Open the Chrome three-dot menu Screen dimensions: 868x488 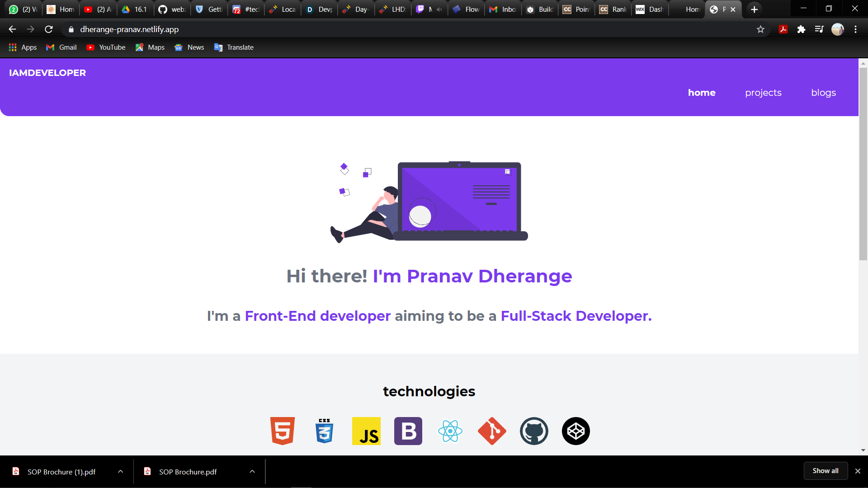click(855, 29)
